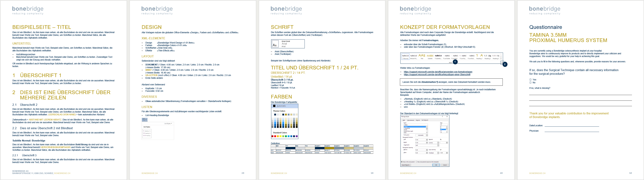Viewport: 644px width, 180px height.
Task: Select the Heading 1 style thumbnail
Action: (479, 57)
